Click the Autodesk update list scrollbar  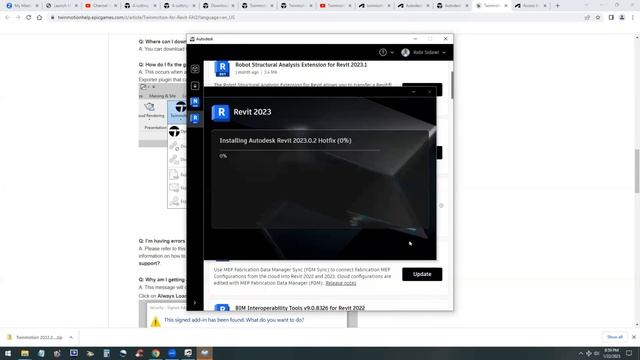[452, 85]
